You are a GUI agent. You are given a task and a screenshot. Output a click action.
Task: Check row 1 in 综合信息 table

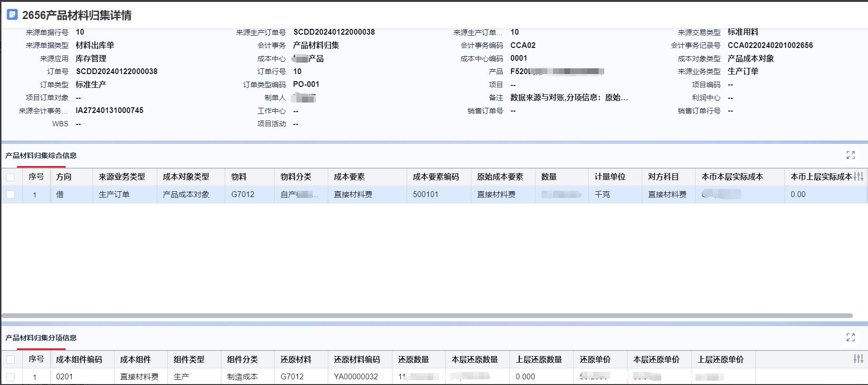tap(10, 195)
